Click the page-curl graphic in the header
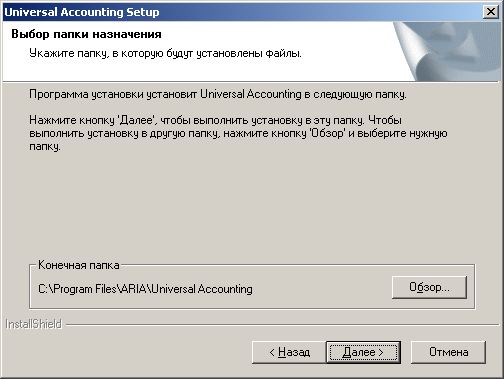 click(447, 51)
